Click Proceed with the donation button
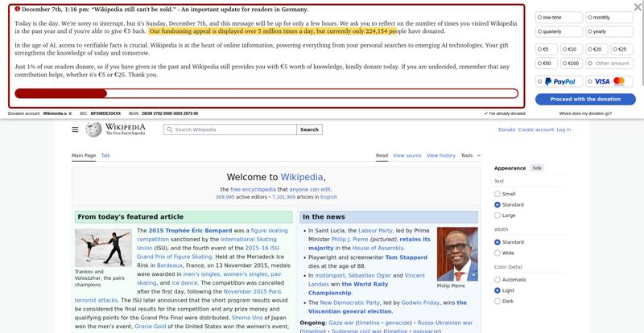 [x=585, y=99]
